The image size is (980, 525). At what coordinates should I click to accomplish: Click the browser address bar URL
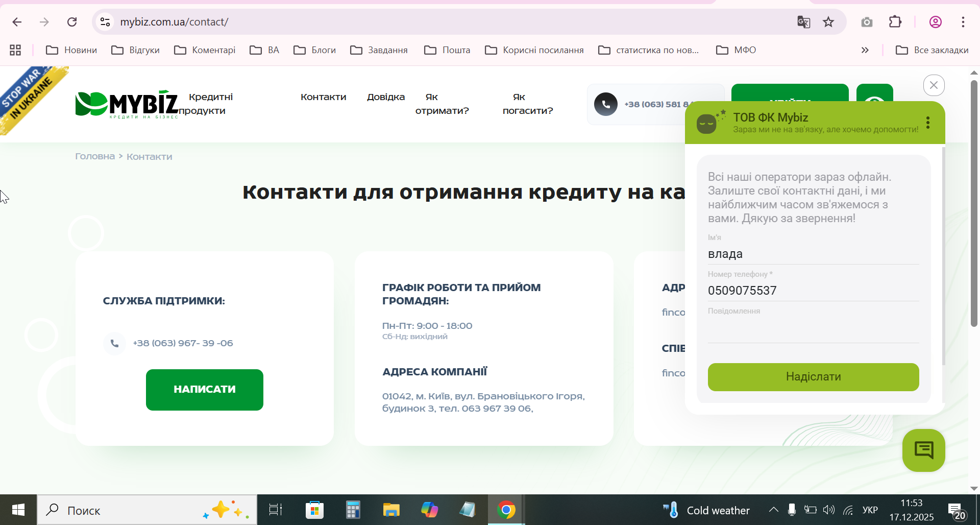[174, 22]
